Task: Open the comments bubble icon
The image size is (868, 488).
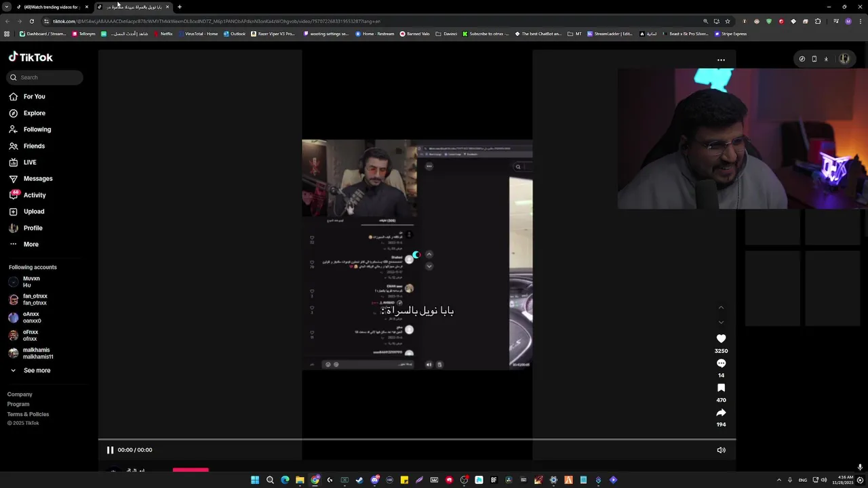Action: click(x=721, y=363)
